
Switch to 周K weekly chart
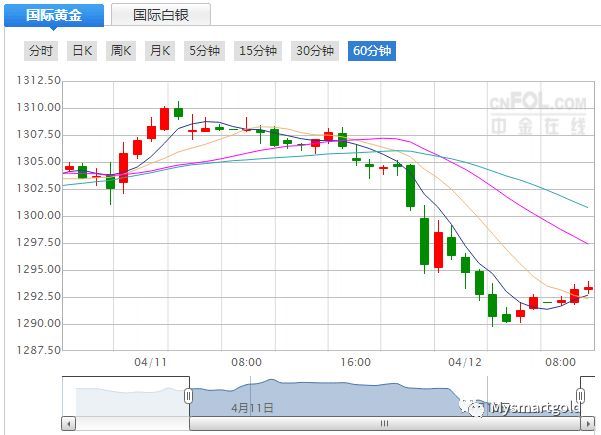pos(121,51)
